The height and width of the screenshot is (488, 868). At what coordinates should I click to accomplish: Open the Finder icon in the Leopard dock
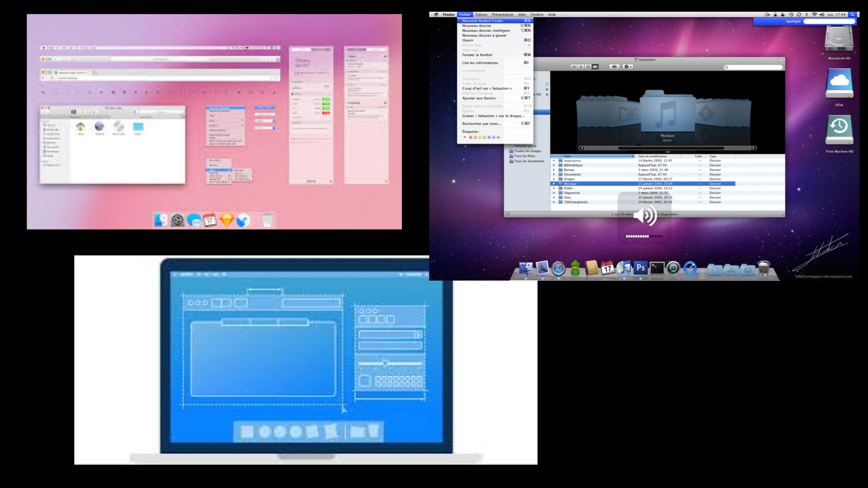[x=525, y=268]
